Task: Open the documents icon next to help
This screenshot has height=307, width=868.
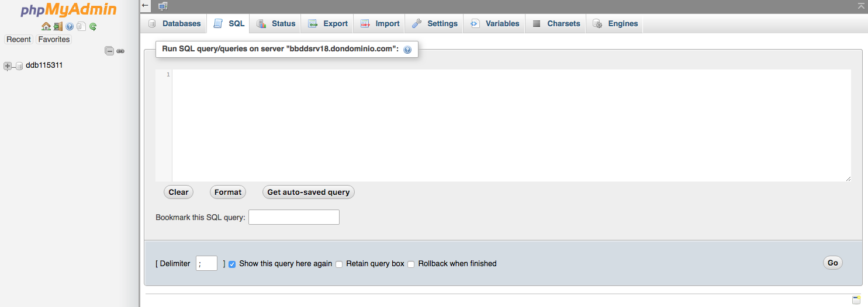Action: click(81, 26)
